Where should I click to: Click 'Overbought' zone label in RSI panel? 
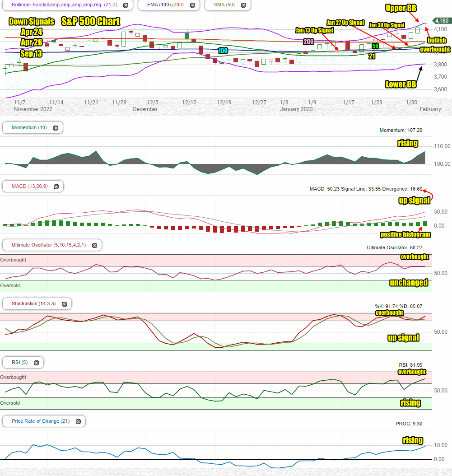[13, 378]
